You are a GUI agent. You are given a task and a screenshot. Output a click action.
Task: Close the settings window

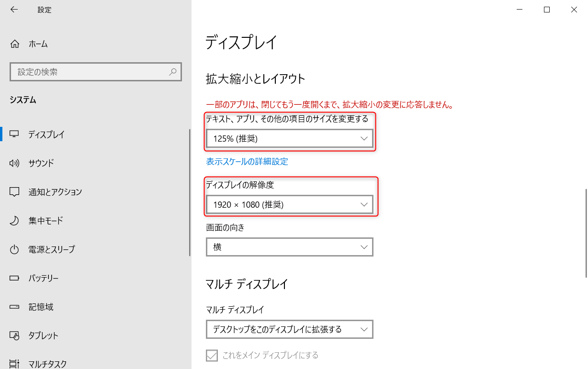(x=574, y=10)
